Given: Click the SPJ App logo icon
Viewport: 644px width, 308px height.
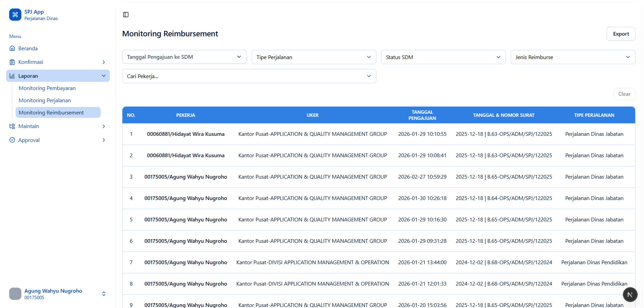Looking at the screenshot, I should [x=15, y=15].
